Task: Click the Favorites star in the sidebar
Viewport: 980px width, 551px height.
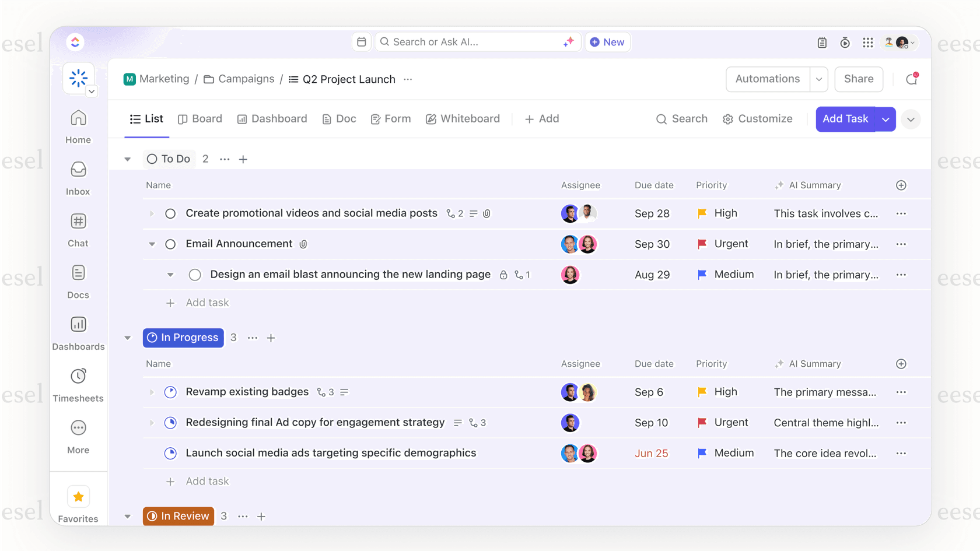Action: (78, 496)
